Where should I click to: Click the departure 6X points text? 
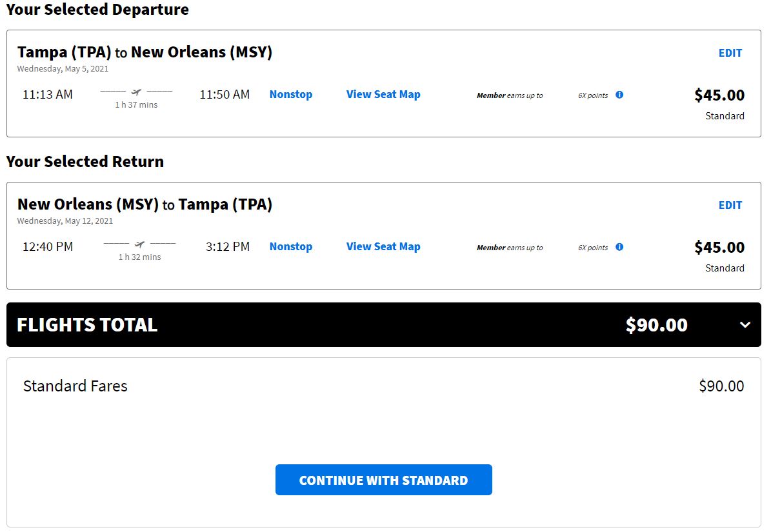593,95
